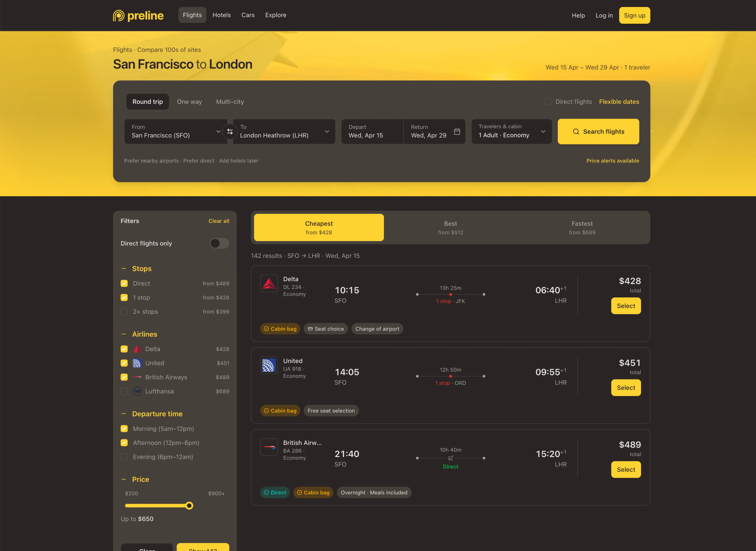
Task: Click Change of airport tag on Delta flight
Action: point(377,329)
